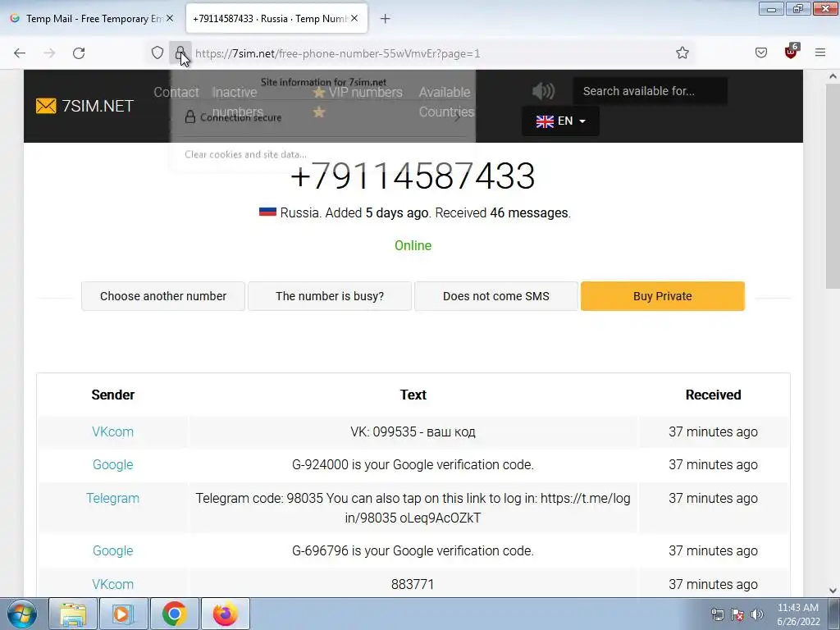Click the speaker sound icon
The height and width of the screenshot is (630, 840).
point(543,91)
